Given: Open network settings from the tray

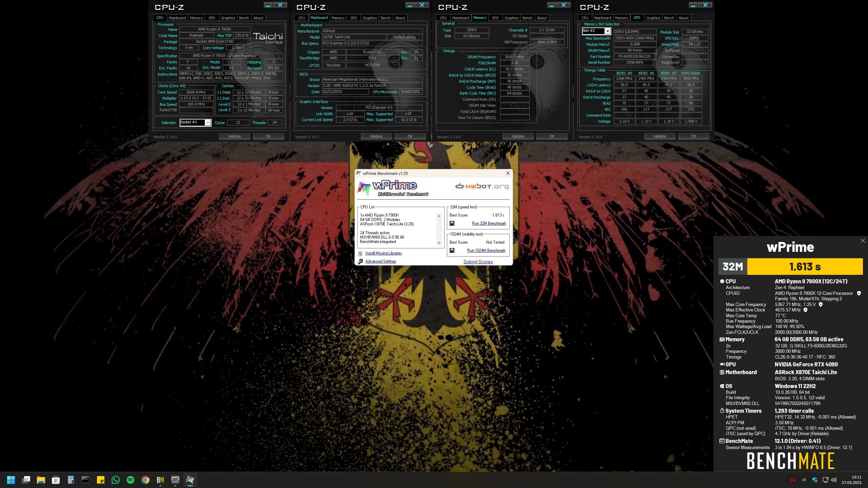Looking at the screenshot, I should click(x=826, y=480).
